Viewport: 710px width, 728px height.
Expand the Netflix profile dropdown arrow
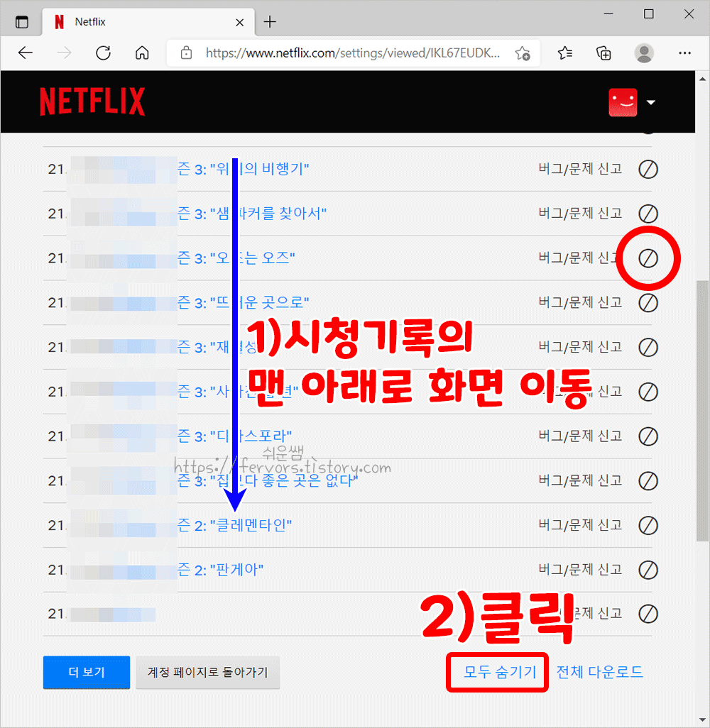click(651, 103)
